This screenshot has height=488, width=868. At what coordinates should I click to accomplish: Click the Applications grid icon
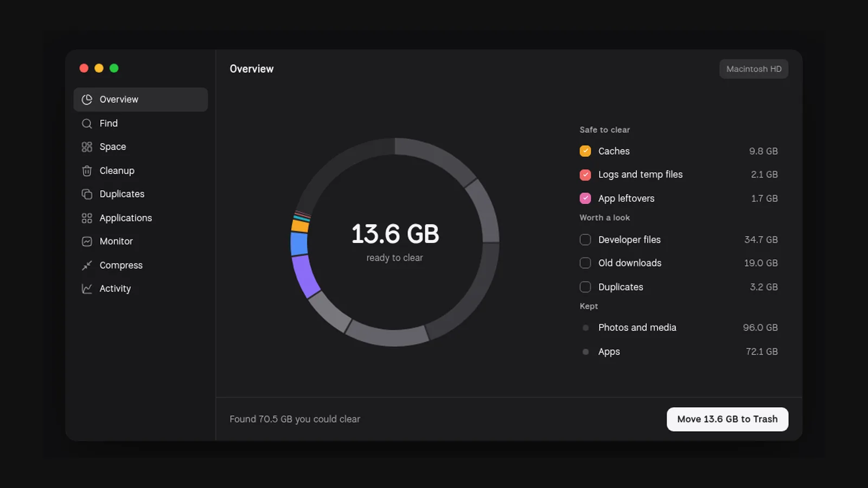tap(87, 218)
